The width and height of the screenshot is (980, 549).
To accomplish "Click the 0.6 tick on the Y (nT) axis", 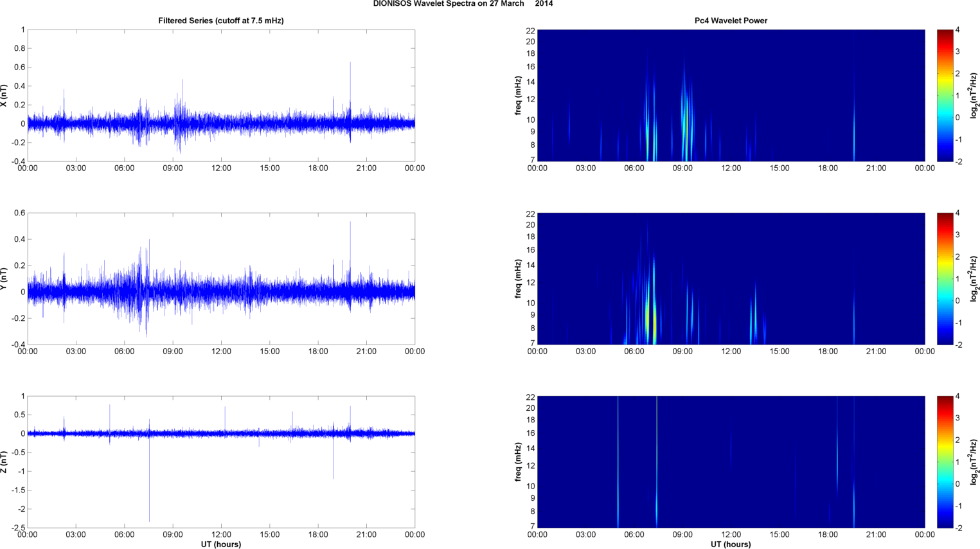I will (x=20, y=213).
